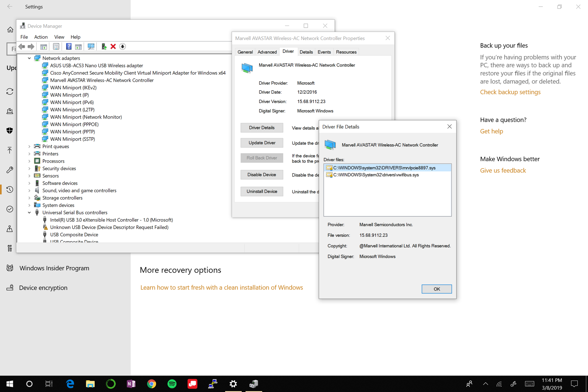Expand the Sensors node

(x=29, y=176)
